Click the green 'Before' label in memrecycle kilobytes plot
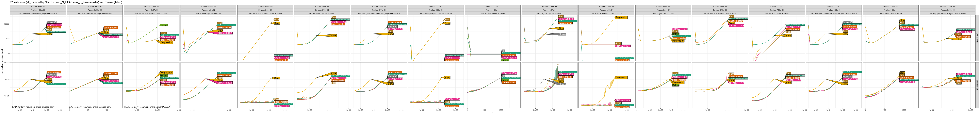The width and height of the screenshot is (980, 115). click(x=164, y=25)
